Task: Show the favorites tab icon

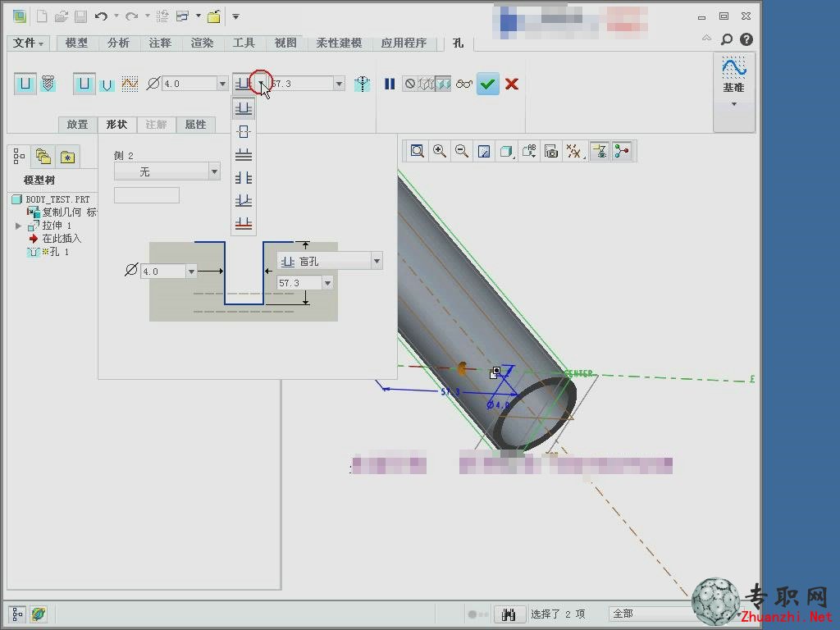Action: pyautogui.click(x=67, y=157)
